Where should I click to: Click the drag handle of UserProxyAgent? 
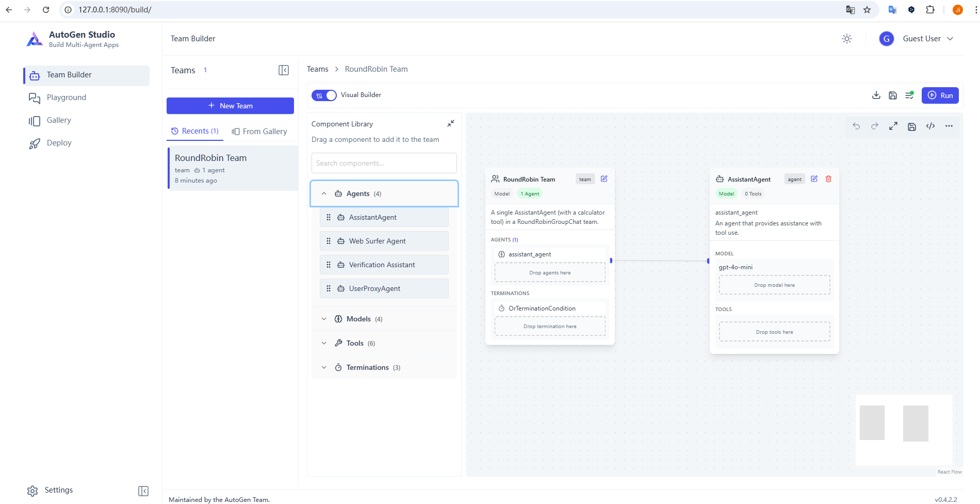pos(329,288)
